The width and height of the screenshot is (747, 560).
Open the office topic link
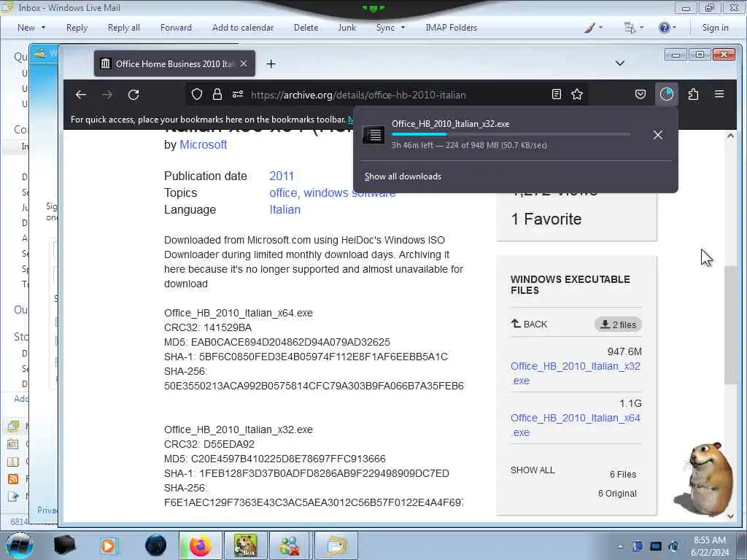pos(284,192)
